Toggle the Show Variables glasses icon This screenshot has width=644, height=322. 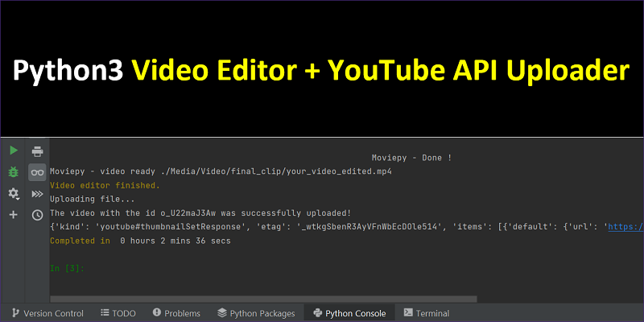click(x=37, y=172)
